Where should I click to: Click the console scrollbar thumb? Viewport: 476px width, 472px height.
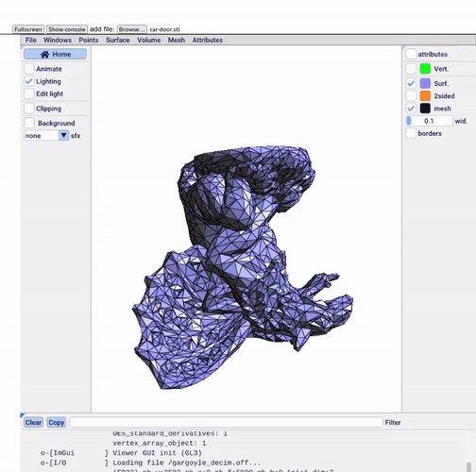coord(469,467)
